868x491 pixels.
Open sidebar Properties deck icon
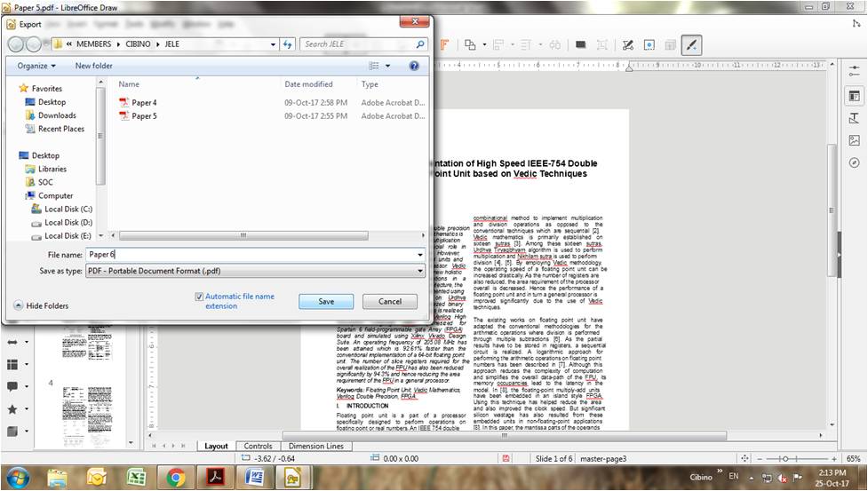pyautogui.click(x=854, y=96)
